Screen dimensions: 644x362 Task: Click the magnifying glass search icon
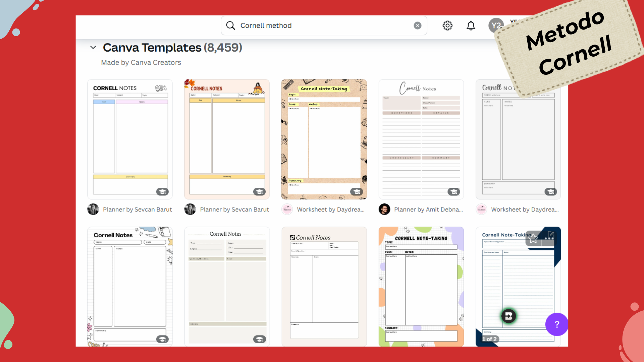click(x=230, y=25)
